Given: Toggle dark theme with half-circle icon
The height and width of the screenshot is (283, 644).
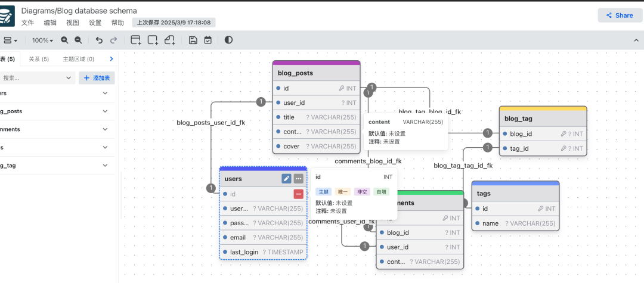Looking at the screenshot, I should click(x=228, y=41).
